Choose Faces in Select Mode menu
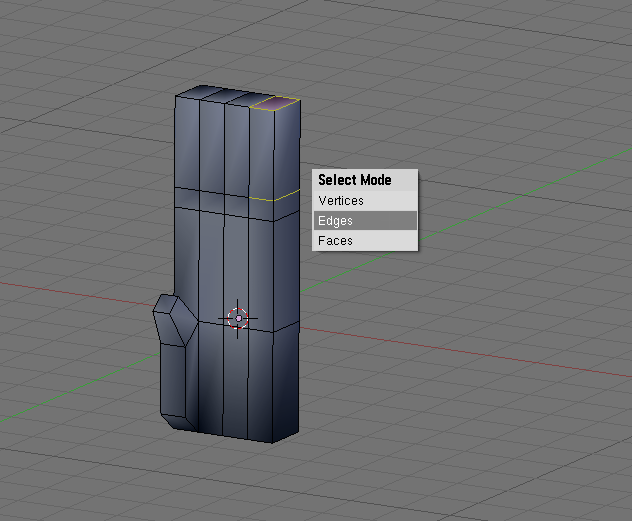 point(365,241)
